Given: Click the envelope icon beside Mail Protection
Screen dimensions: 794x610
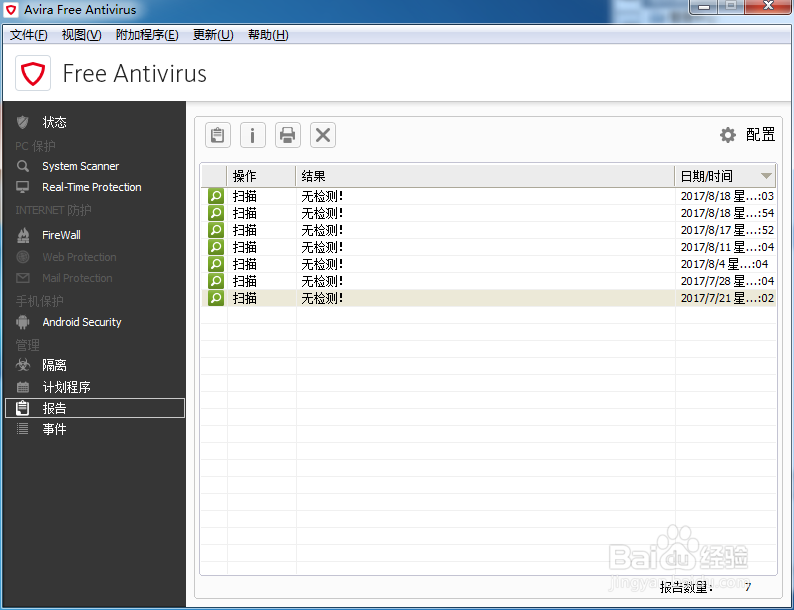Looking at the screenshot, I should click(x=22, y=278).
